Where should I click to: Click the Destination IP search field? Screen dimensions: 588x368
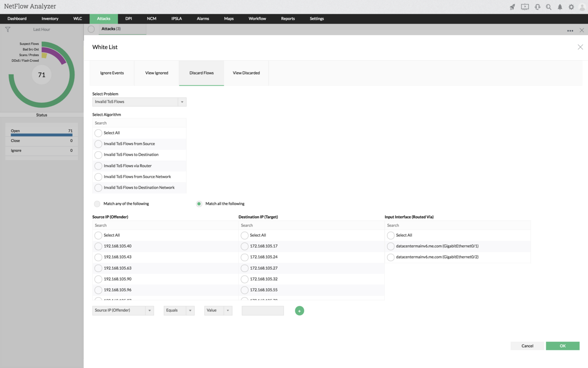pos(311,225)
